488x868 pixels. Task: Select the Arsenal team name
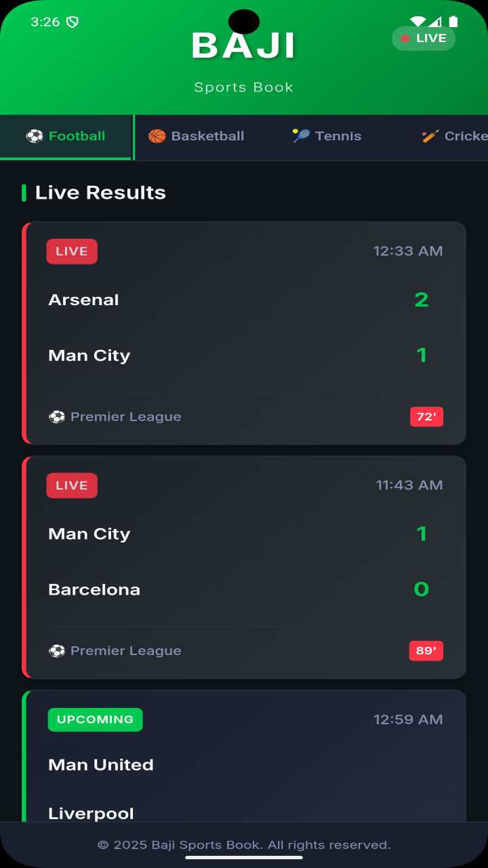coord(83,300)
